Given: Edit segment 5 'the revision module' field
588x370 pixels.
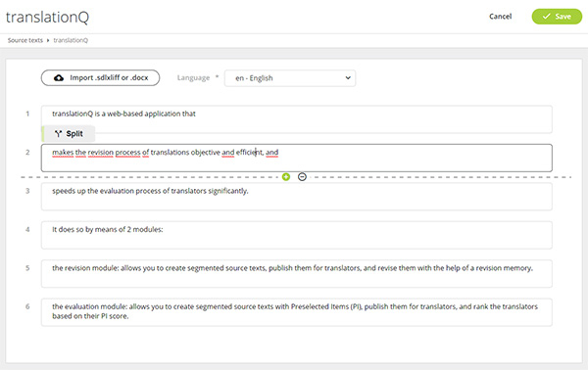Looking at the screenshot, I should [x=297, y=274].
